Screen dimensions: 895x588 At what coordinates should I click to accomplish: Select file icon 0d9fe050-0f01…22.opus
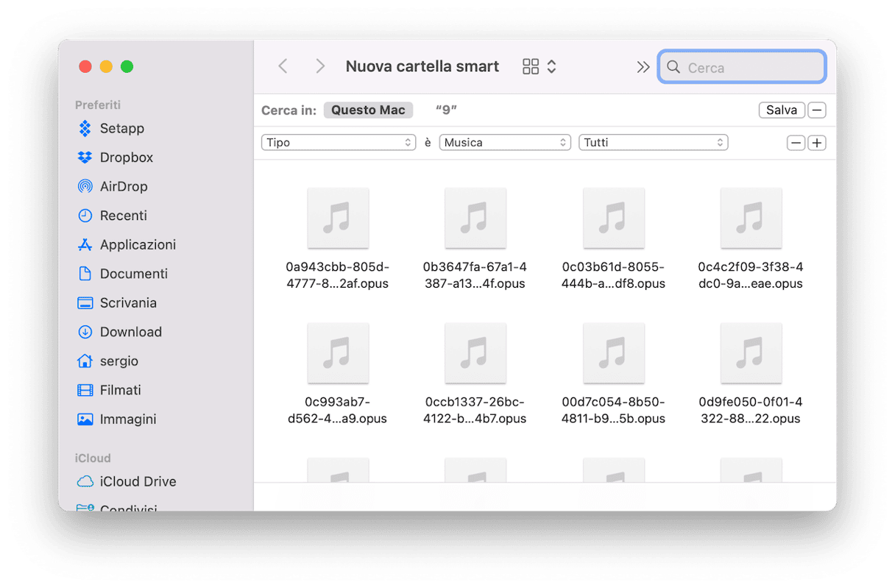point(751,353)
